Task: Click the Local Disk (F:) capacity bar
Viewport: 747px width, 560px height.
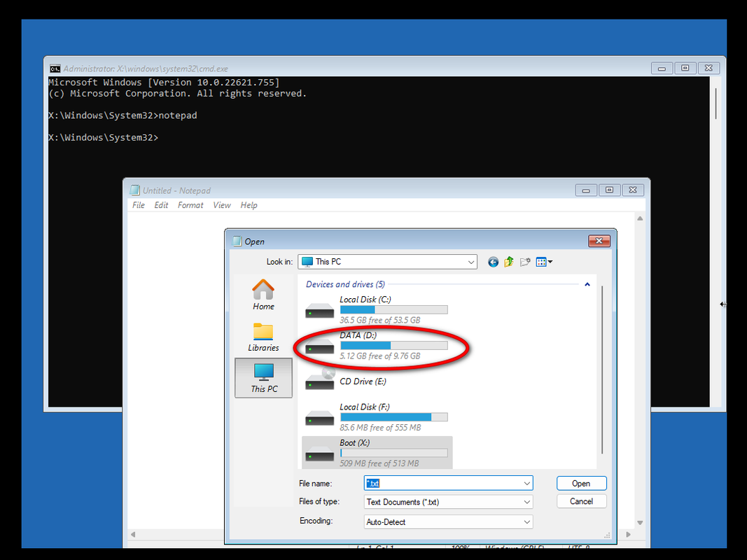Action: coord(394,417)
